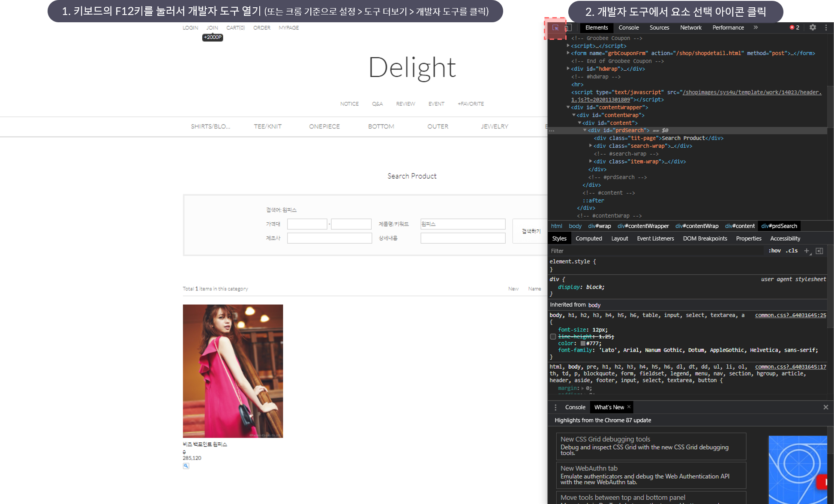Click the new style rule plus icon
This screenshot has height=504, width=834.
[x=807, y=251]
